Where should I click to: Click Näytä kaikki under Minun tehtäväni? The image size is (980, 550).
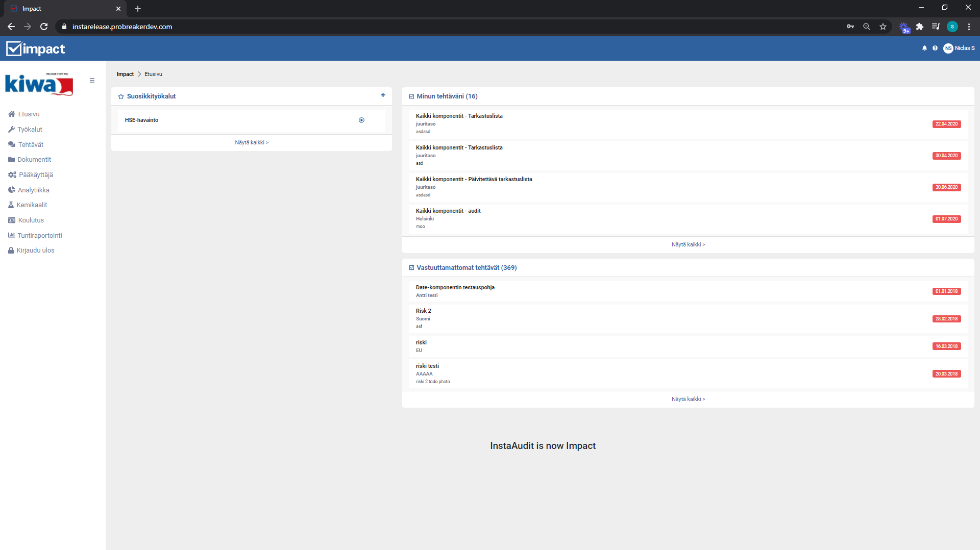(688, 245)
